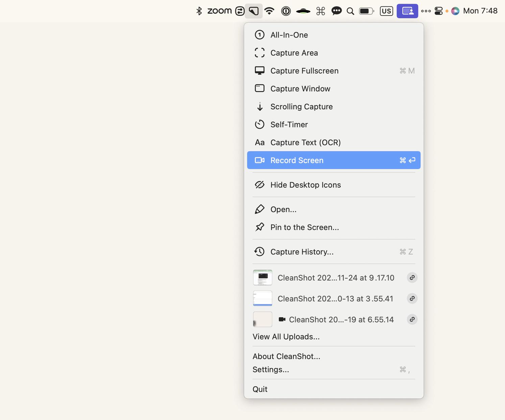Click the Zoom menu bar icon
This screenshot has width=505, height=420.
(x=219, y=11)
